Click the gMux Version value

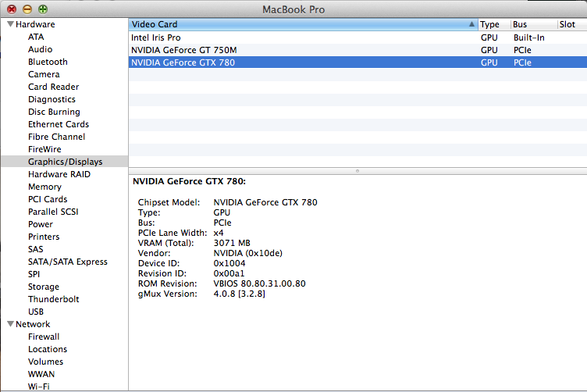(x=239, y=294)
